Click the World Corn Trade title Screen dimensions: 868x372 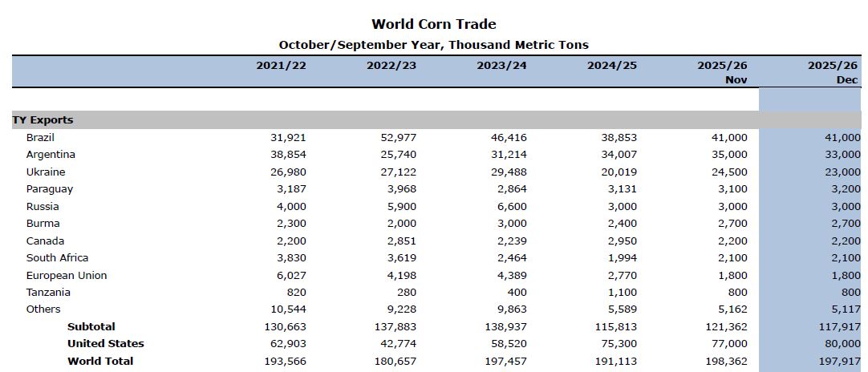[433, 24]
